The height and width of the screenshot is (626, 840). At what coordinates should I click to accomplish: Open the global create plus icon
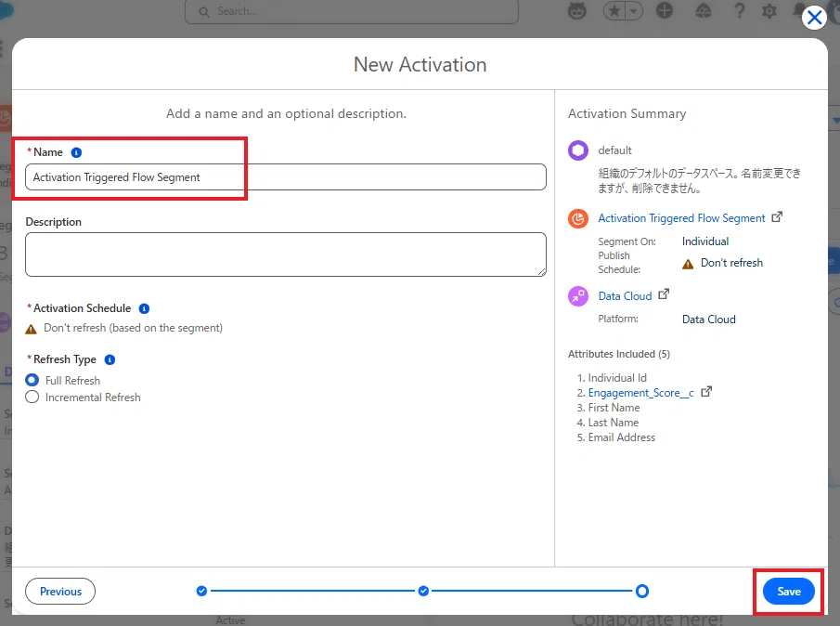tap(665, 11)
